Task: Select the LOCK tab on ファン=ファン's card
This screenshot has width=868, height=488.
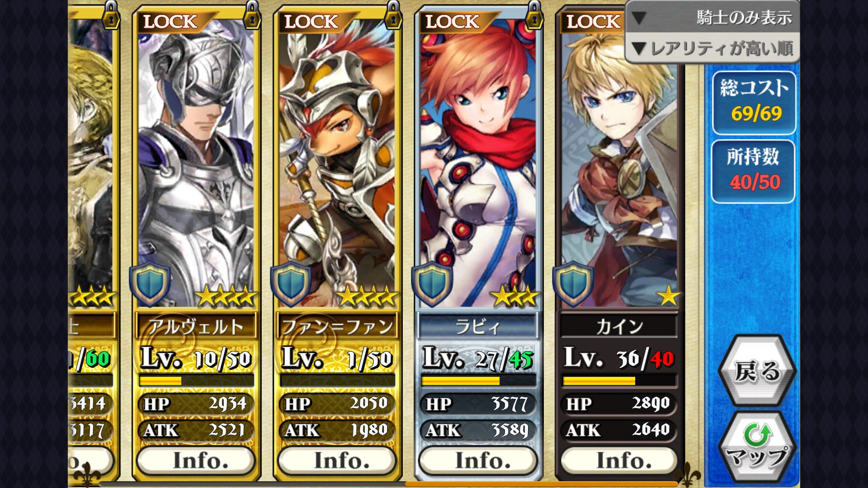Action: pos(312,21)
